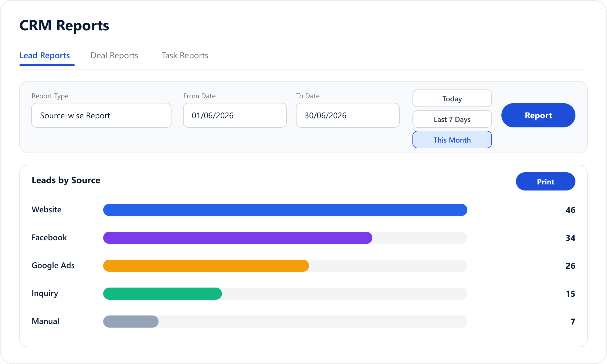
Task: Click the Leads by Source heading
Action: click(66, 180)
